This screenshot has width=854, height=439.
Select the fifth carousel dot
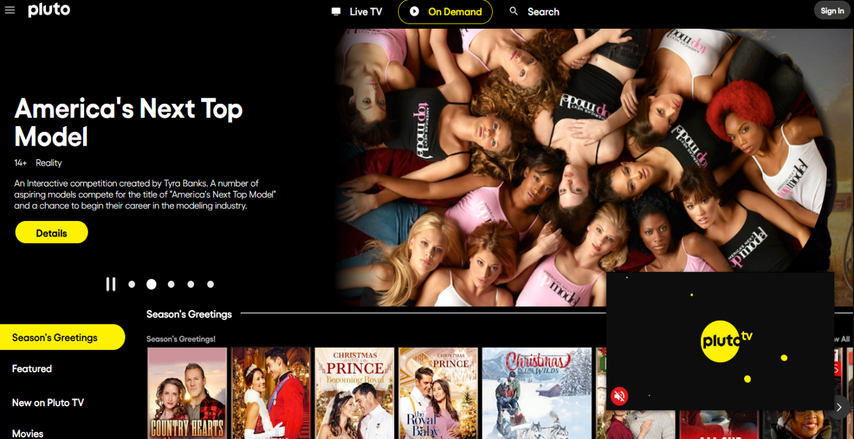coord(210,284)
